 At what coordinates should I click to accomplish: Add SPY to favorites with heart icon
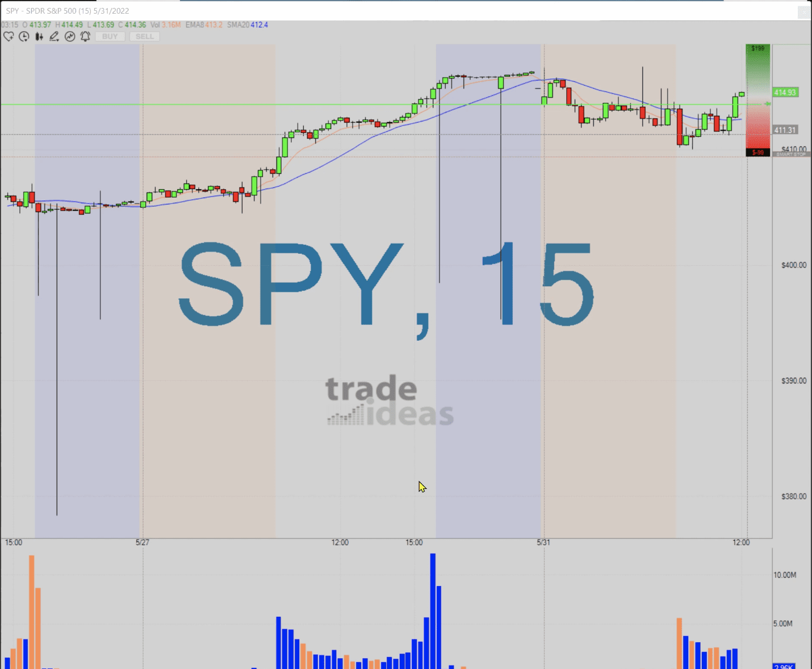tap(9, 36)
